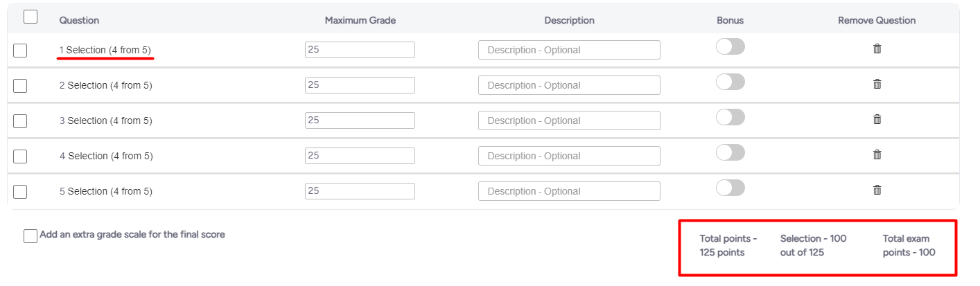Enable extra grade scale for final score
980x286 pixels.
(x=30, y=236)
